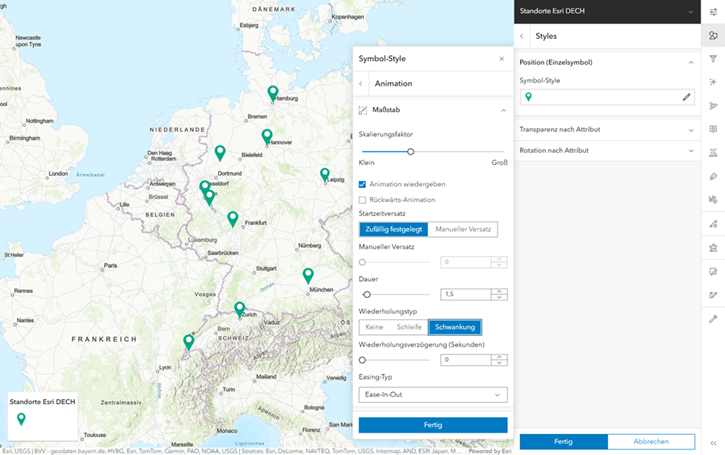
Task: Select Manueller Versatz offset option
Action: pyautogui.click(x=463, y=229)
